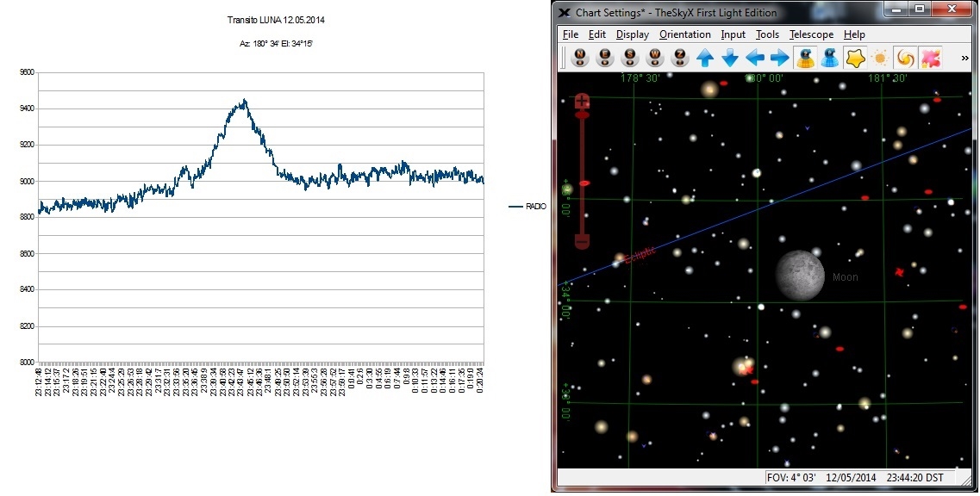This screenshot has width=980, height=496.
Task: Open the File menu
Action: [x=570, y=34]
